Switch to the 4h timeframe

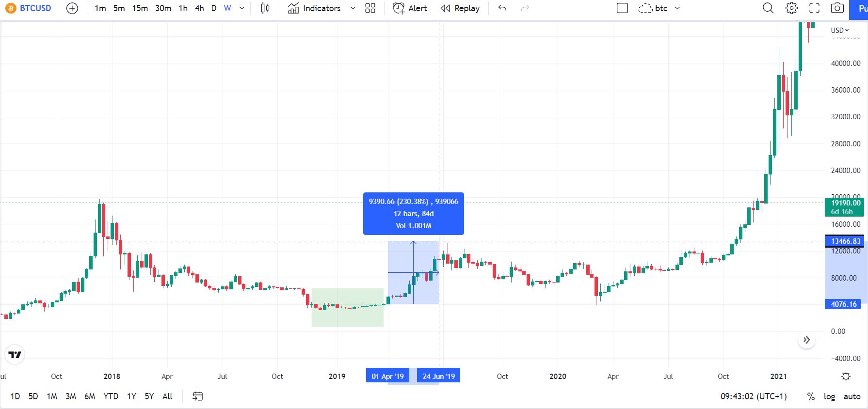point(199,8)
